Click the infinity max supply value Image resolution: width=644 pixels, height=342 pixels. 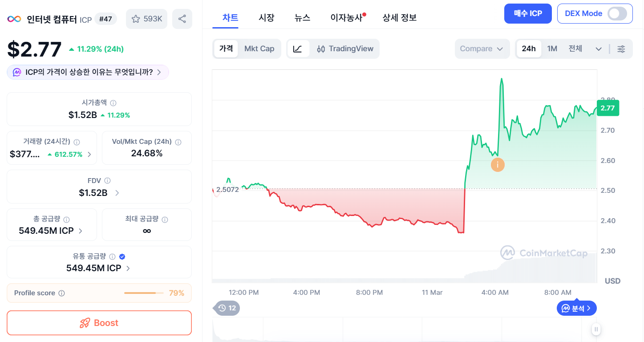[147, 231]
